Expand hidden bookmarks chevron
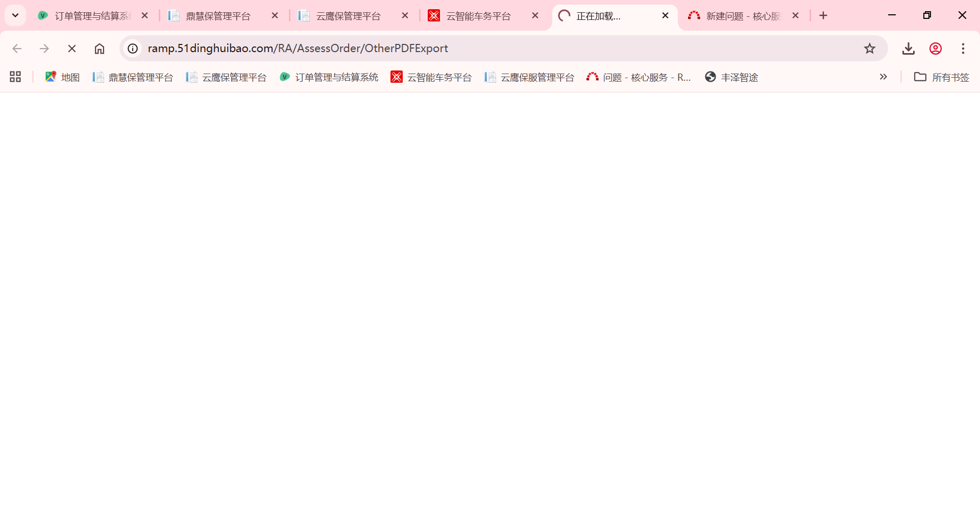This screenshot has height=521, width=980. click(884, 77)
